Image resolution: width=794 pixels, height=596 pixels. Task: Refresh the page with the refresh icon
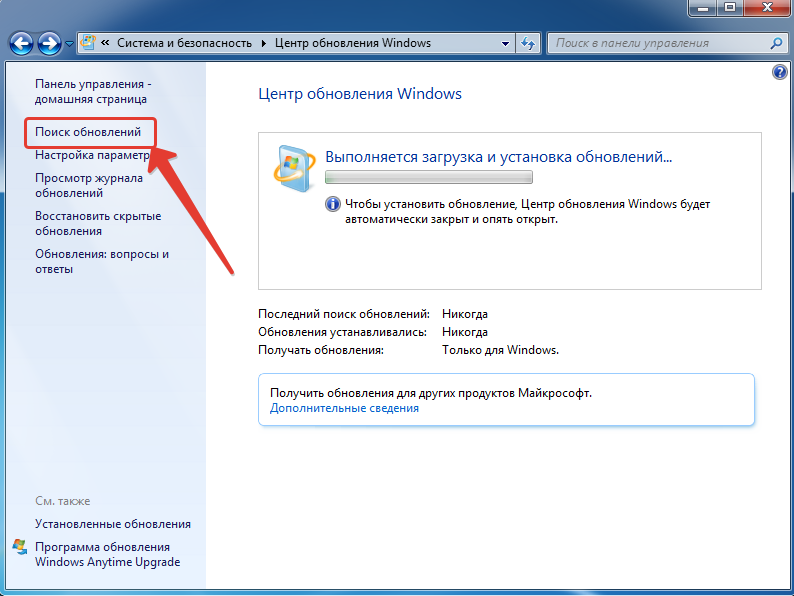528,44
